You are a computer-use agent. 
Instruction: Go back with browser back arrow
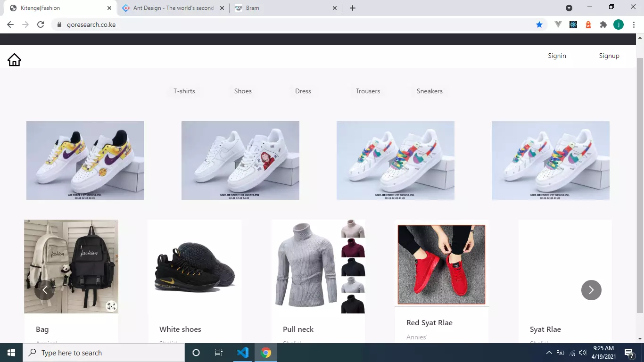[10, 25]
